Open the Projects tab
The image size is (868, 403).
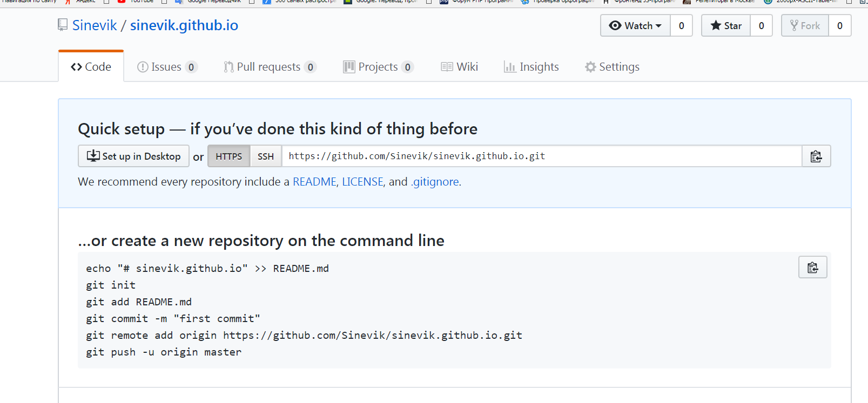click(379, 67)
